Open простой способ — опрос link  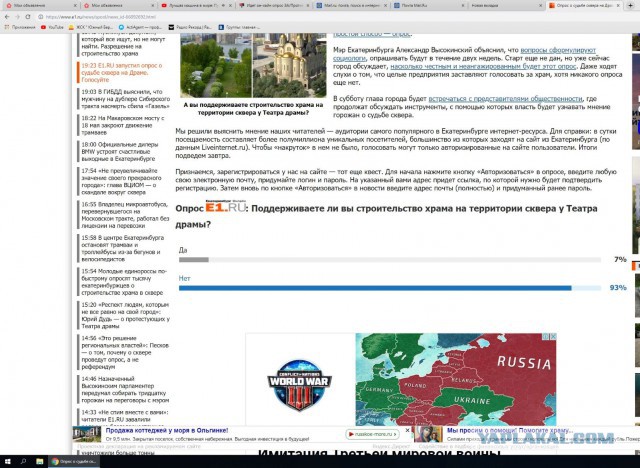372,34
